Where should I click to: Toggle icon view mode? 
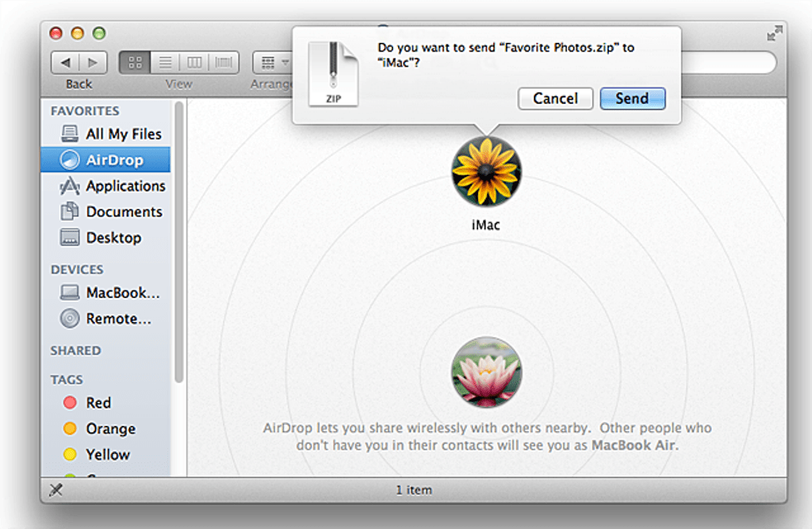(135, 62)
